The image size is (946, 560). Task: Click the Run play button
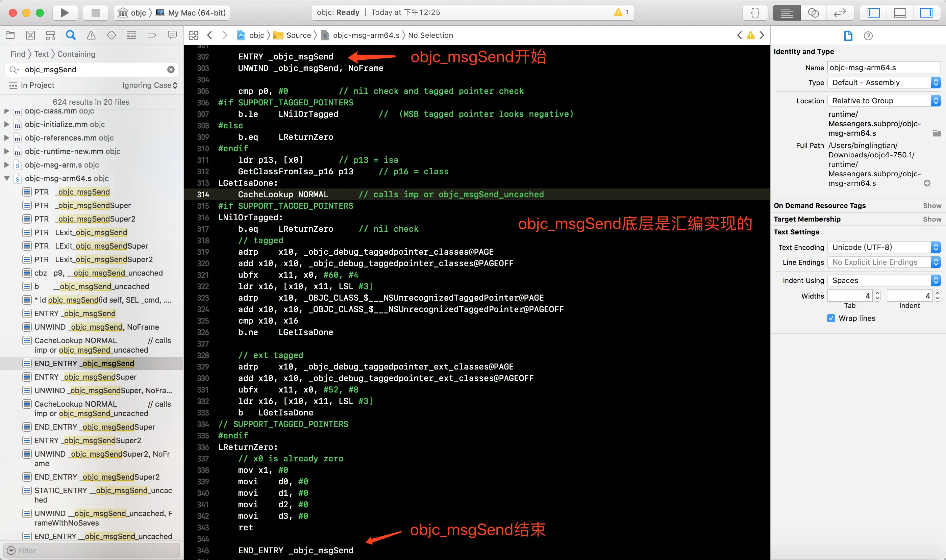pyautogui.click(x=65, y=13)
